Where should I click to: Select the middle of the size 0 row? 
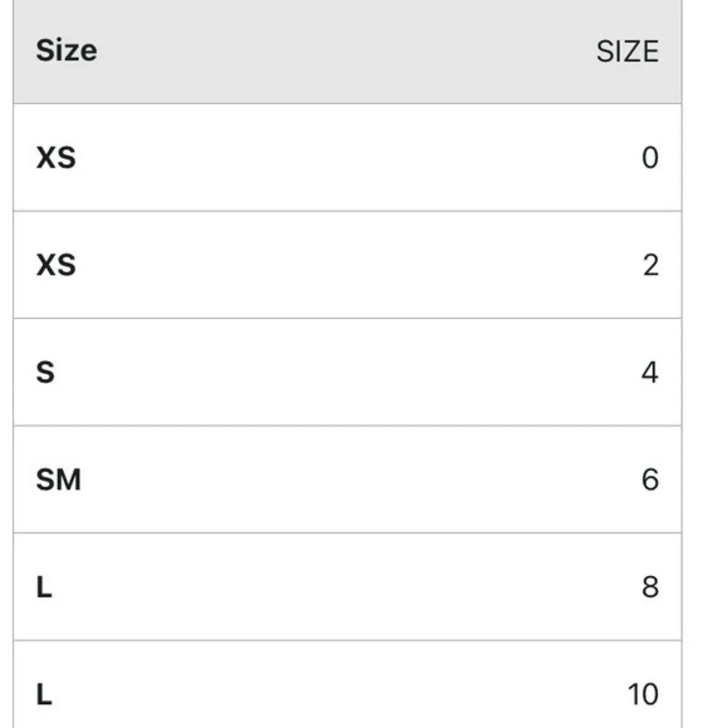(347, 158)
